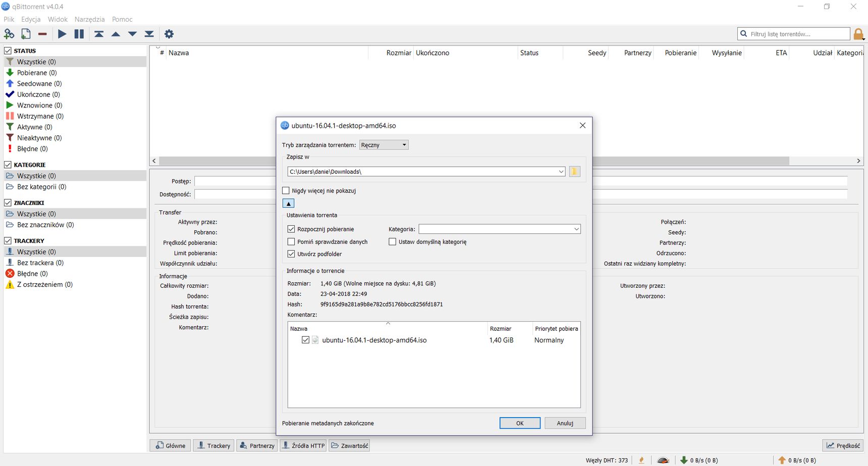This screenshot has height=466, width=868.
Task: Uncheck the ubuntu iso file checkbox
Action: pos(305,340)
